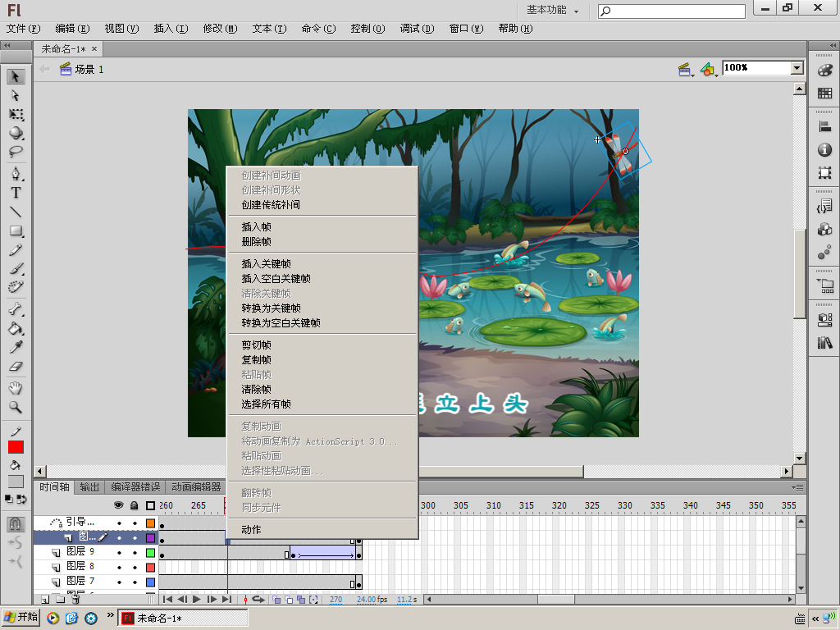Open the Motion Presets panel icon
Image resolution: width=840 pixels, height=630 pixels.
825,253
